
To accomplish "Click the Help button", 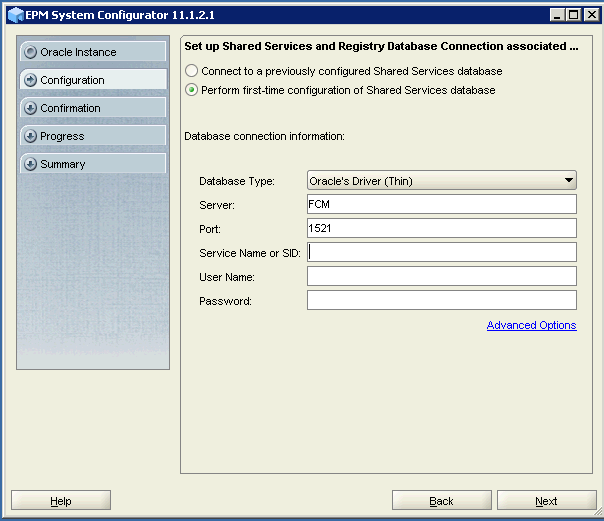I will pyautogui.click(x=61, y=500).
